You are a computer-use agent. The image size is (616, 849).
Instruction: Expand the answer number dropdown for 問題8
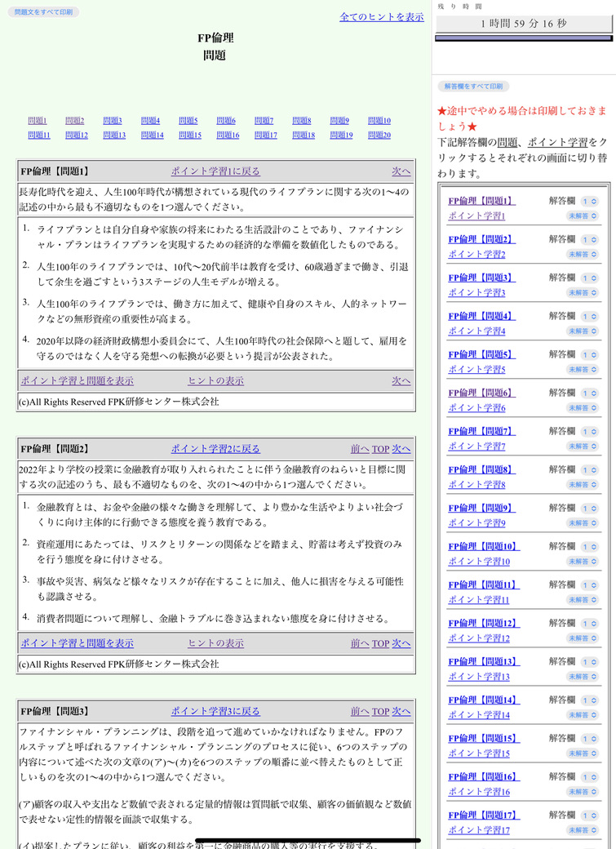(589, 469)
